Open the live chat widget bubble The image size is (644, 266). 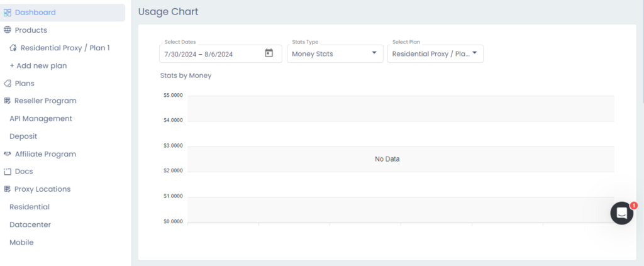621,213
